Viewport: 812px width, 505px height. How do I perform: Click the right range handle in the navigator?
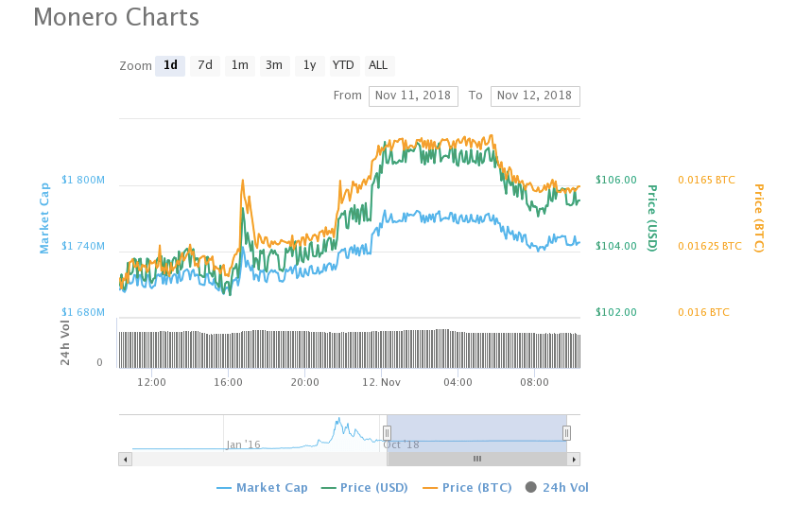coord(566,432)
